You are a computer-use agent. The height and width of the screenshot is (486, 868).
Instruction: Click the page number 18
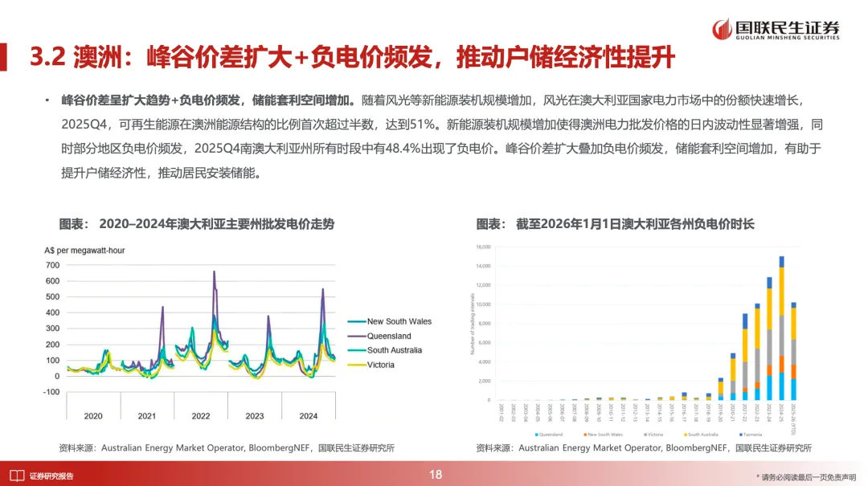click(434, 474)
